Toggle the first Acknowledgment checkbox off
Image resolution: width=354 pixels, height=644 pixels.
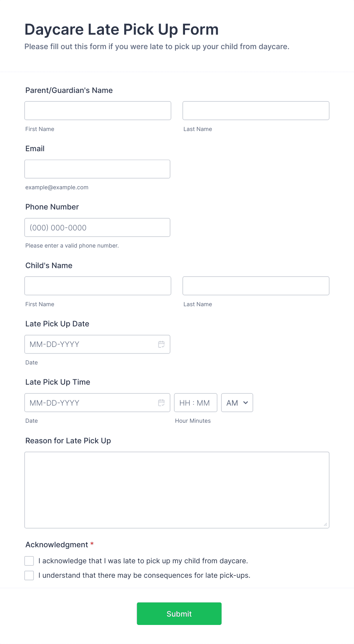tap(29, 561)
